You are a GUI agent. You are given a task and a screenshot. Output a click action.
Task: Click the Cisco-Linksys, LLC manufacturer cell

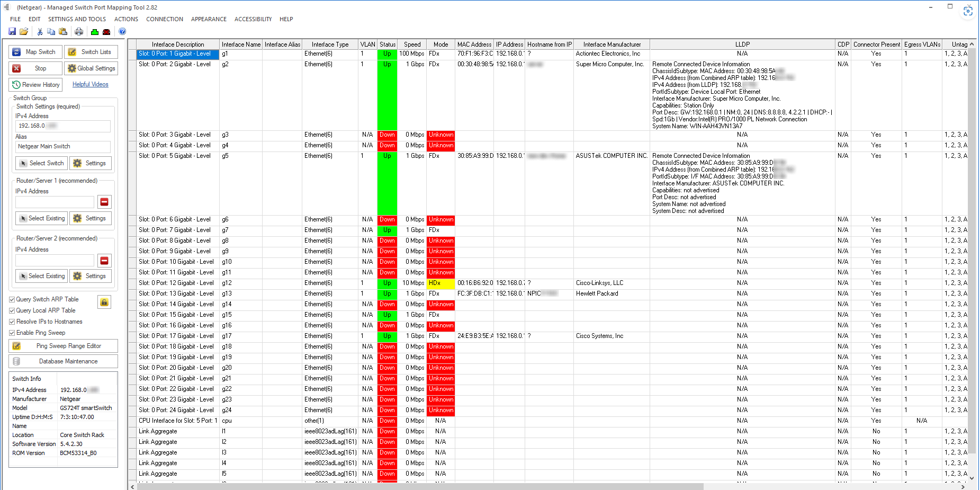click(x=612, y=283)
